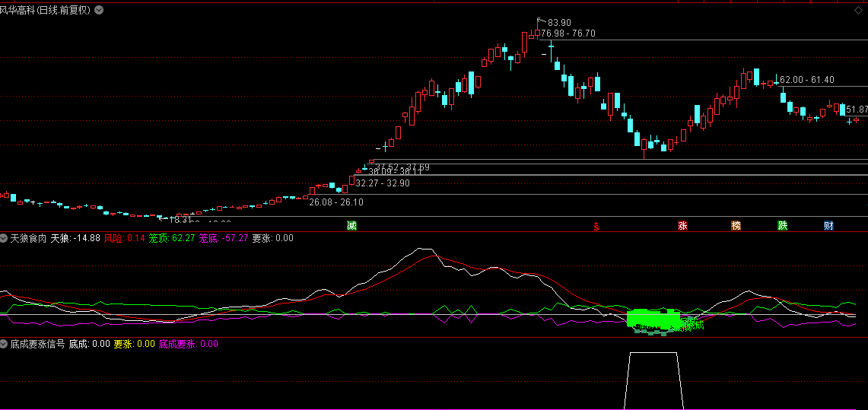This screenshot has width=868, height=410.
Task: Expand the 天狼食肉 indicator panel menu
Action: [5, 239]
